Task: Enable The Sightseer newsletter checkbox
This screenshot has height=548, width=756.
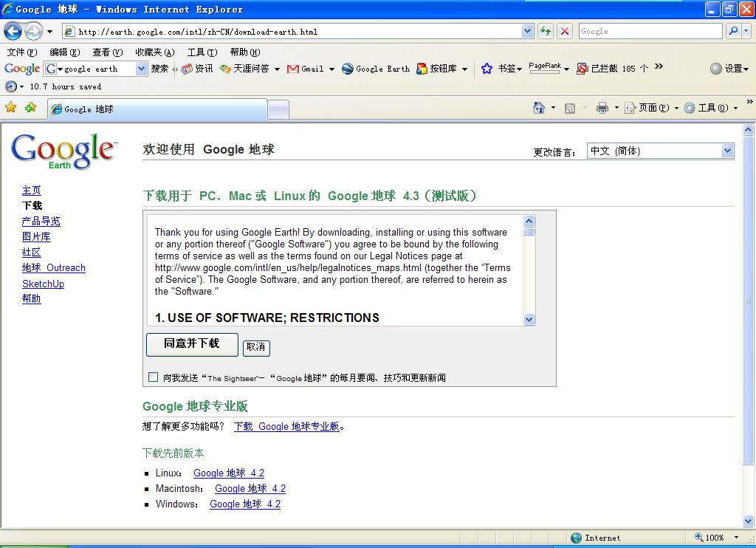Action: pos(153,377)
